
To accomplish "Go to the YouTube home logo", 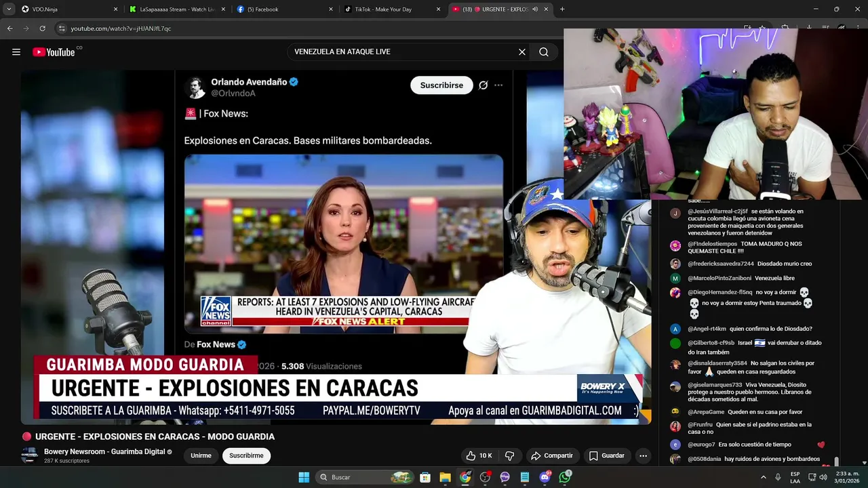I will point(54,52).
